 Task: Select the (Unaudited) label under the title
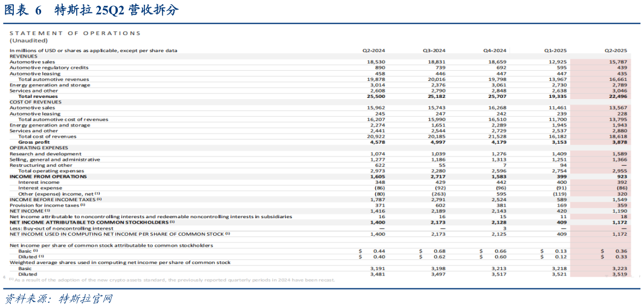click(28, 40)
